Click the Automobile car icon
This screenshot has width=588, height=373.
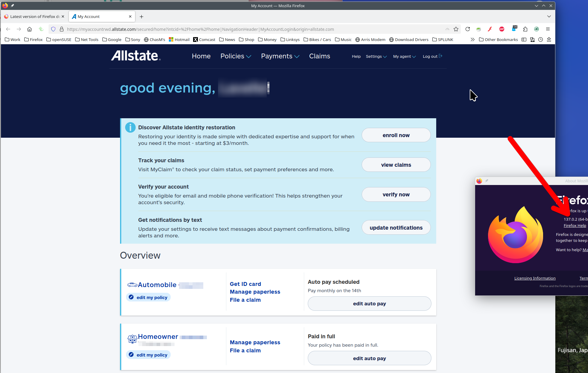coord(132,285)
